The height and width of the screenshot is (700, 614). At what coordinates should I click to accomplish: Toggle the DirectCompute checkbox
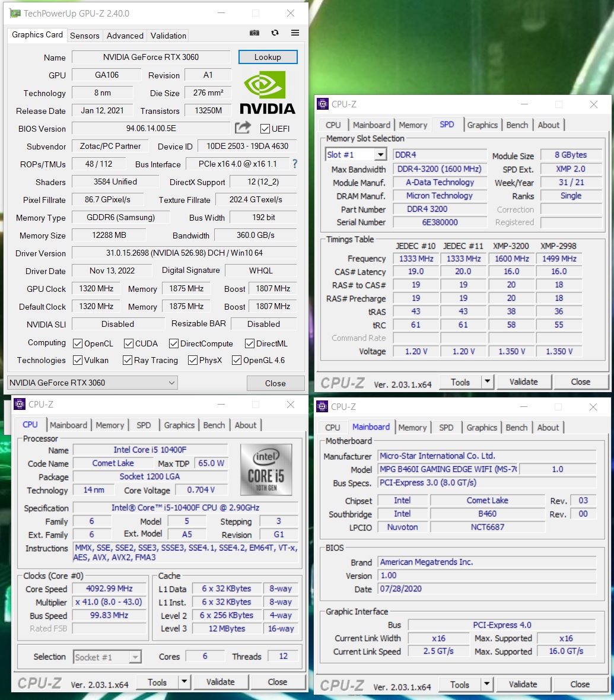(174, 343)
